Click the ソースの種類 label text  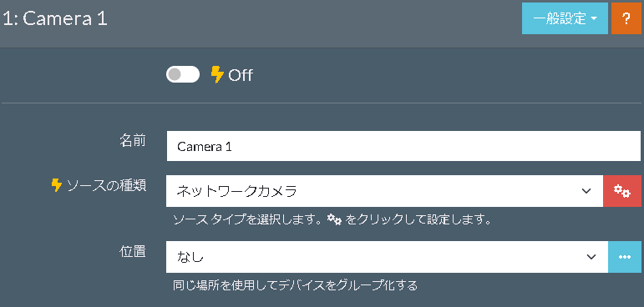pos(106,185)
